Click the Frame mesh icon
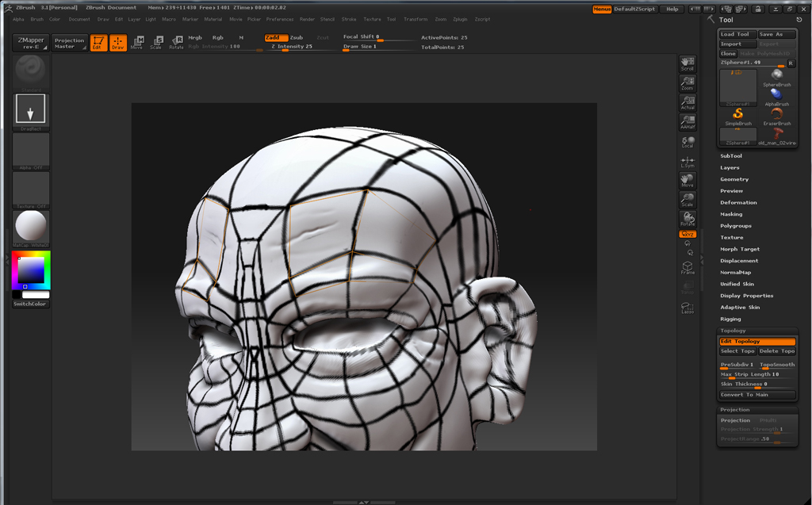Image resolution: width=812 pixels, height=505 pixels. (x=688, y=268)
